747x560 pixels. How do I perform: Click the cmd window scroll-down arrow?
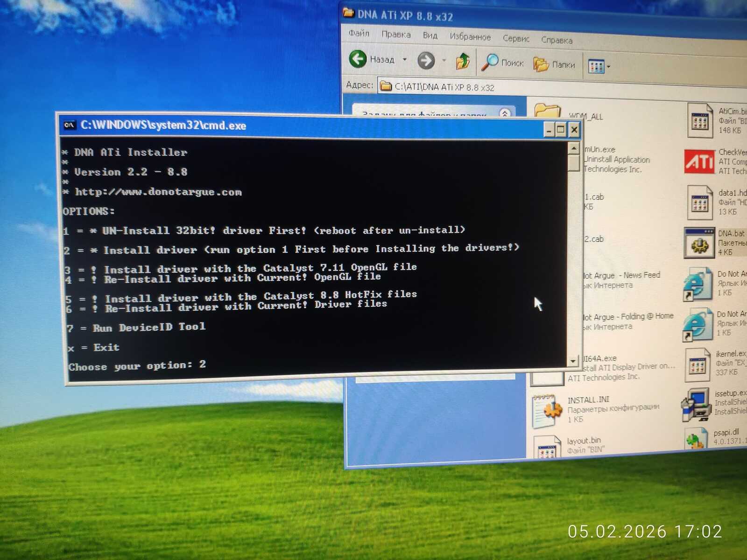[x=573, y=361]
